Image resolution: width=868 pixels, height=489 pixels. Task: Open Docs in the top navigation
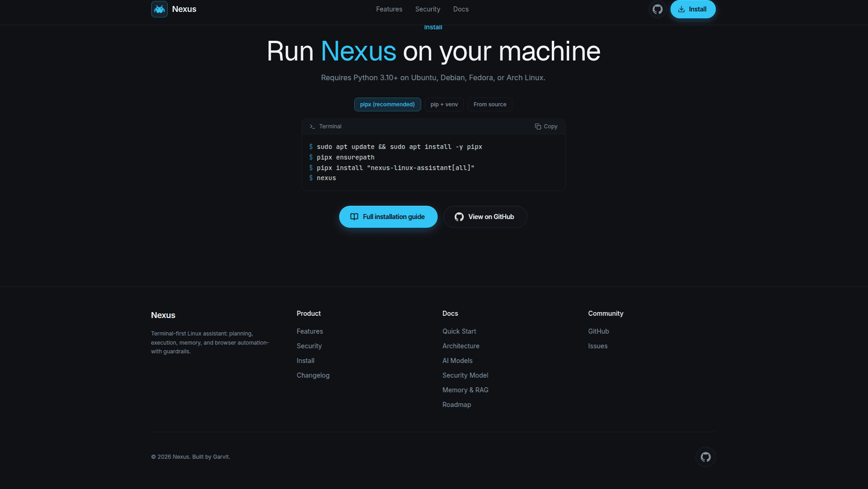(461, 9)
